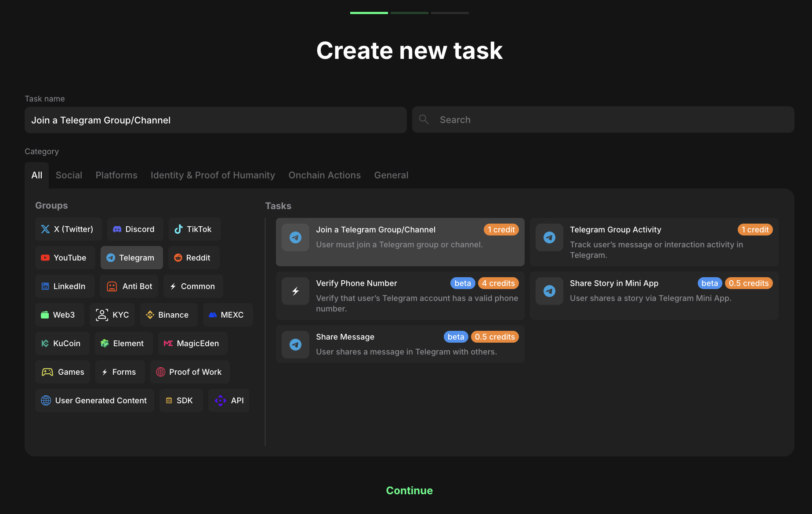Select Join a Telegram Group/Channel task
Image resolution: width=812 pixels, height=514 pixels.
point(400,242)
